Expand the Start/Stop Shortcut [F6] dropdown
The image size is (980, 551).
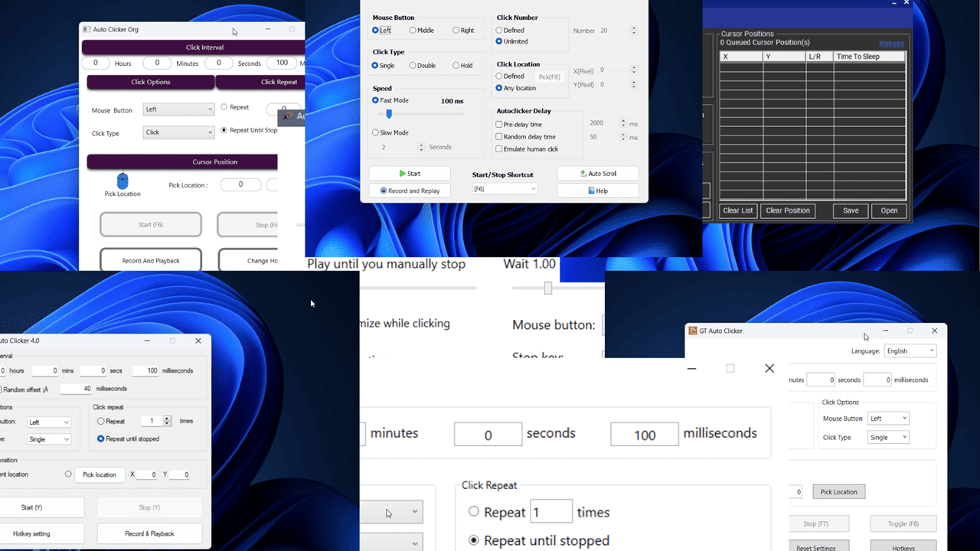pyautogui.click(x=505, y=189)
